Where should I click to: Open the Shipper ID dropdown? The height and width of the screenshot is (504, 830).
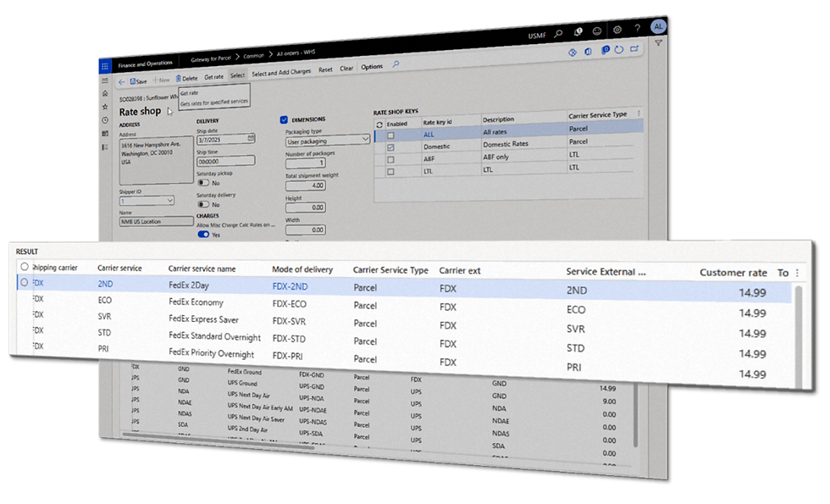[147, 201]
